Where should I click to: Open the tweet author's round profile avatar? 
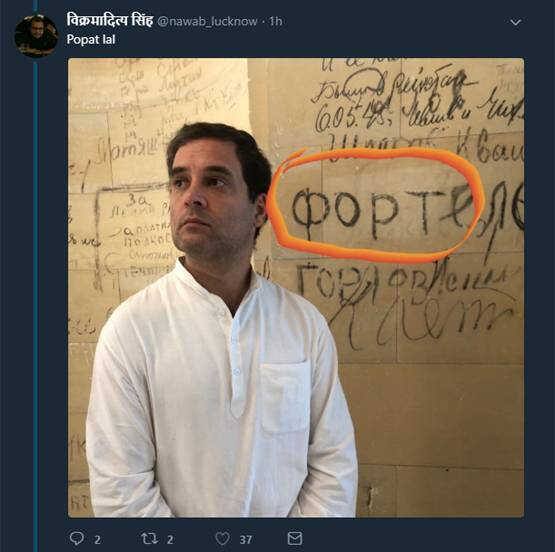[36, 36]
